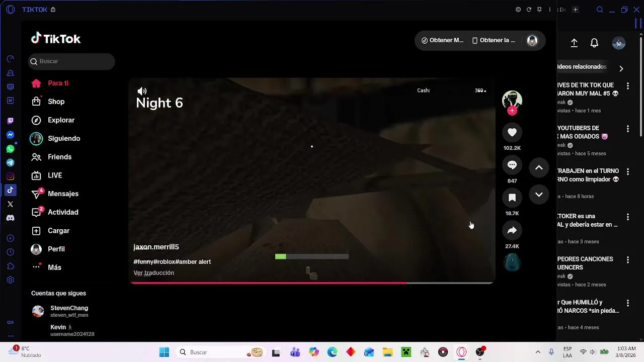The height and width of the screenshot is (362, 644).
Task: Click Ver traducción link
Action: 153,273
